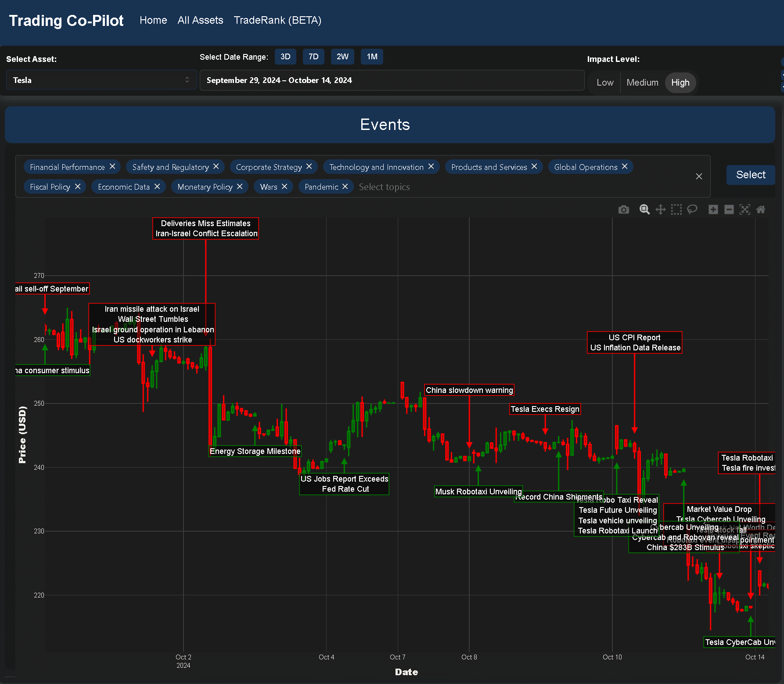Click the Tesla Execs Resign event label
784x684 pixels.
pos(545,409)
